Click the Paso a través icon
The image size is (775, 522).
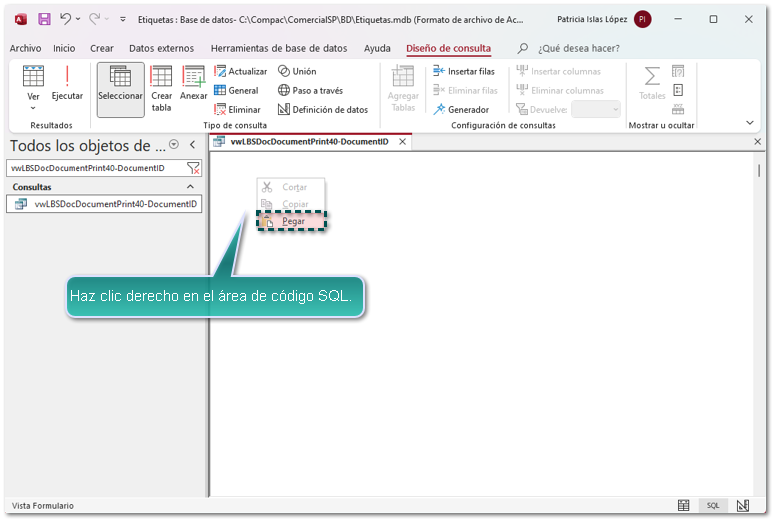pos(285,90)
